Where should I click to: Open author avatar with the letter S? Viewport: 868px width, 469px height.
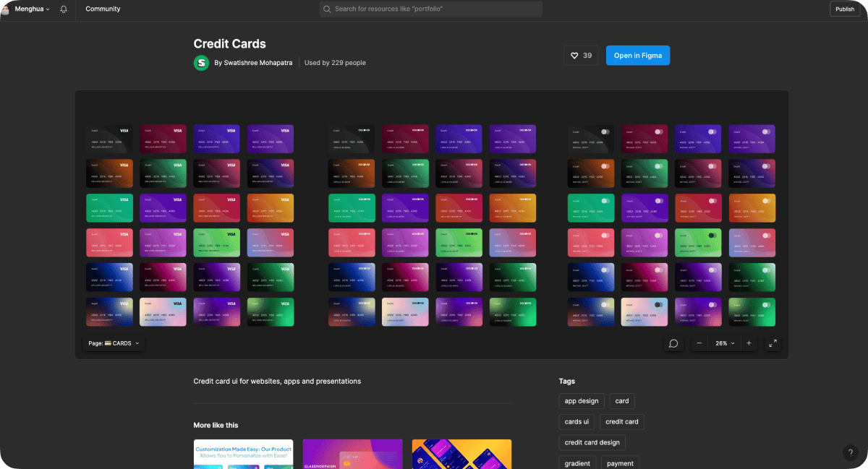[x=201, y=63]
